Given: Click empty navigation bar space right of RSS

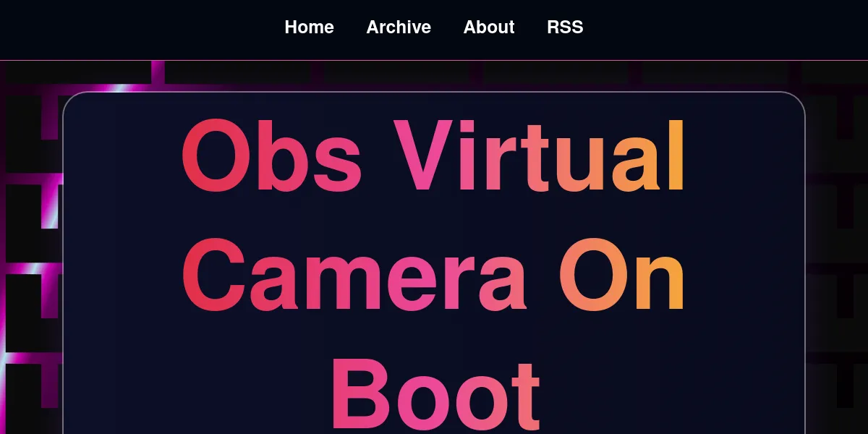Looking at the screenshot, I should click(723, 29).
